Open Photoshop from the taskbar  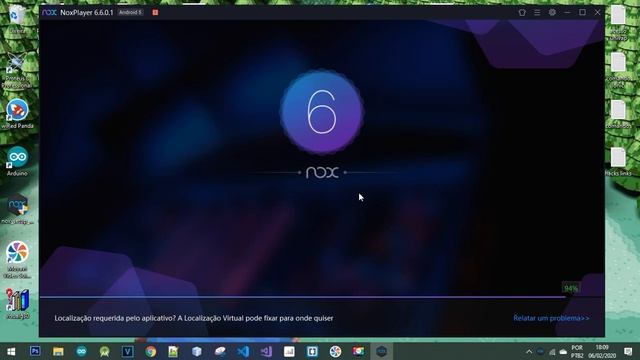pyautogui.click(x=35, y=351)
